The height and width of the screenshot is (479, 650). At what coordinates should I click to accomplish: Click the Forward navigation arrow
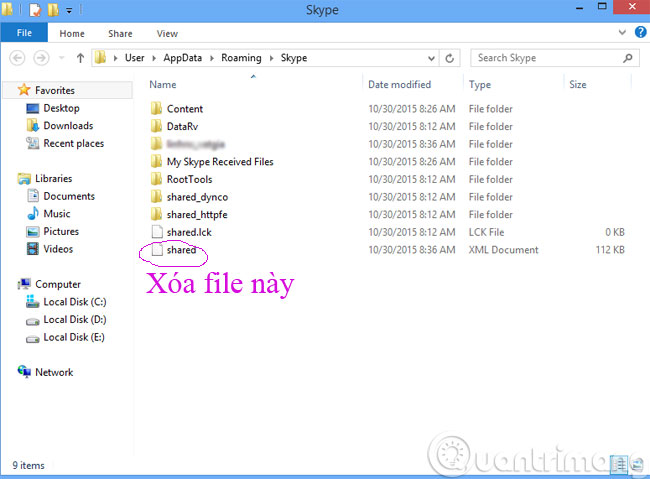point(41,58)
